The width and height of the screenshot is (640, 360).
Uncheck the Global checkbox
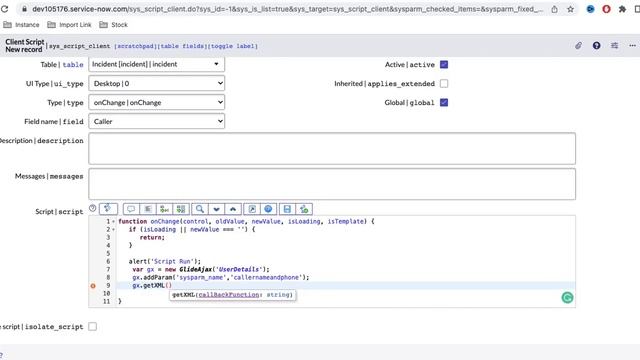[x=444, y=102]
